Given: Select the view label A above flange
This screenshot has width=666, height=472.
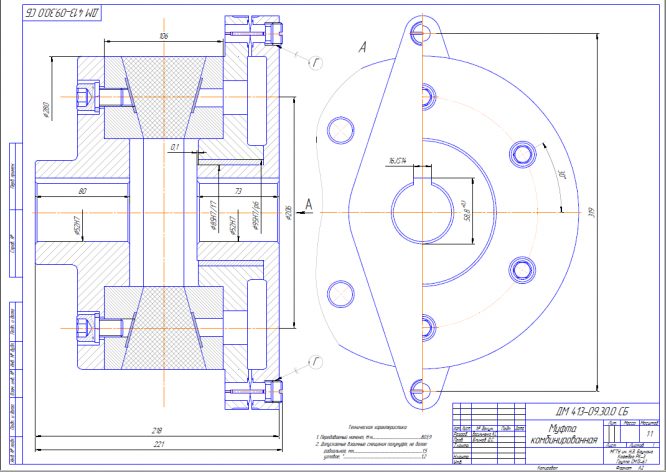Looking at the screenshot, I should 362,47.
